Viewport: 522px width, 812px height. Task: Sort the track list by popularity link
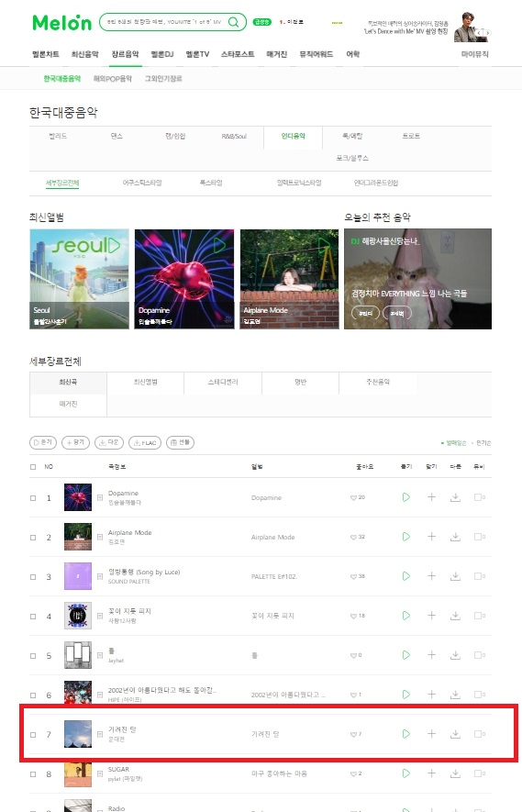click(483, 443)
